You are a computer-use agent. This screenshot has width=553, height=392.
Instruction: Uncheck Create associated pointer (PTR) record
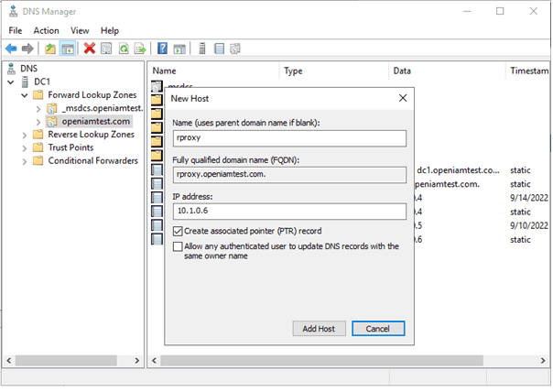(179, 231)
